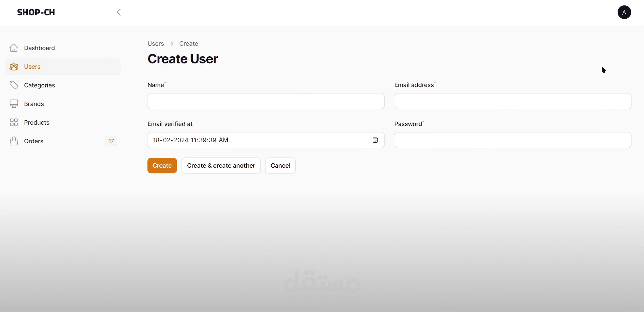The width and height of the screenshot is (644, 312).
Task: Click the Brands monitor icon
Action: tap(14, 104)
